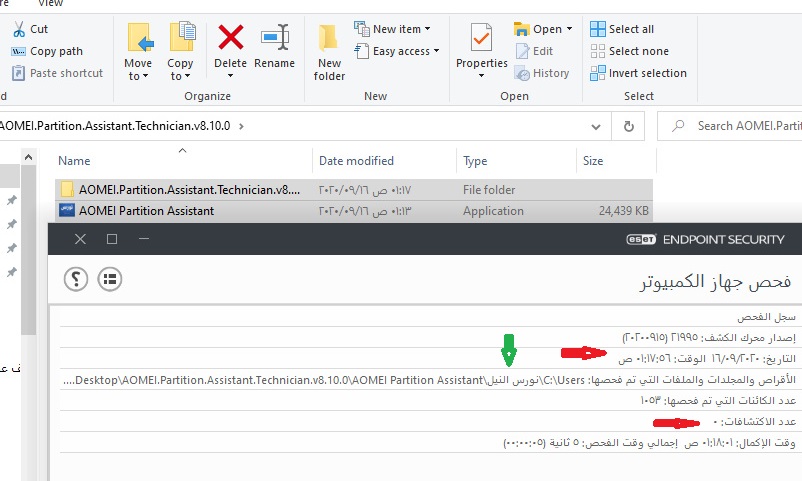Open the address bar history dropdown
Viewport: 802px width, 481px height.
[x=597, y=127]
